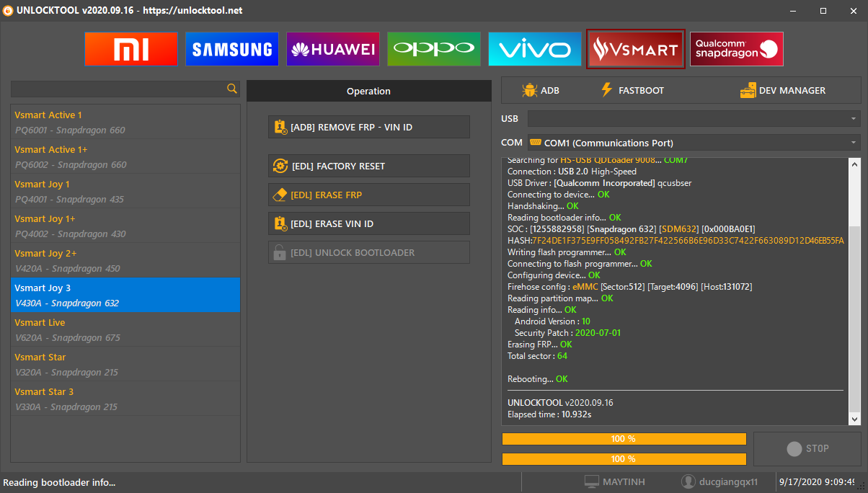
Task: Click the 'Firehose config : eMMC' log line
Action: (629, 287)
